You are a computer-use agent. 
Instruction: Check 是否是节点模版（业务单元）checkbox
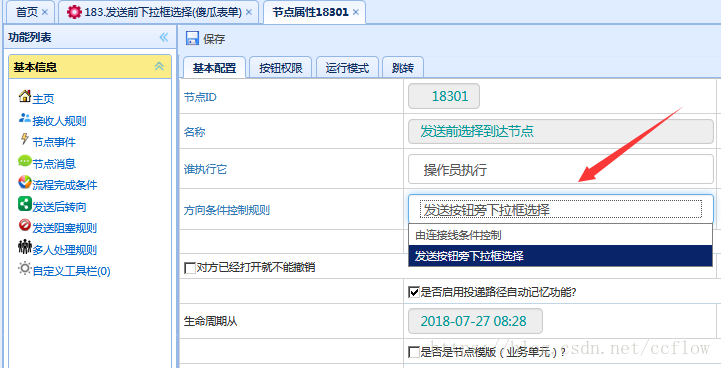tap(414, 353)
